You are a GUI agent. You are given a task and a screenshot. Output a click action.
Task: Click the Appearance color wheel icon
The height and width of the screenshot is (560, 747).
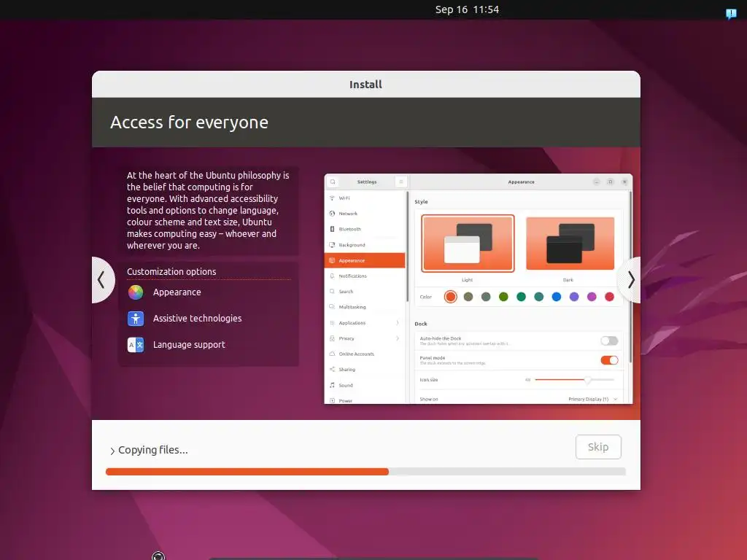[x=135, y=292]
